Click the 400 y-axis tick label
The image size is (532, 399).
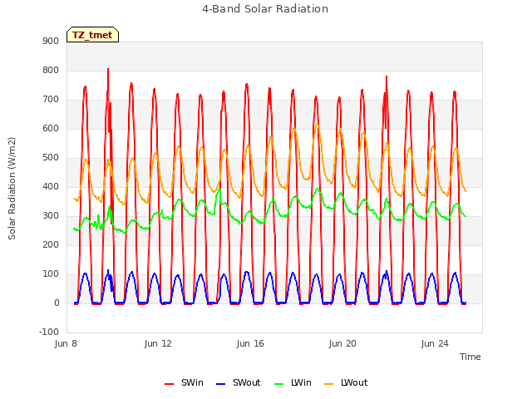[51, 186]
